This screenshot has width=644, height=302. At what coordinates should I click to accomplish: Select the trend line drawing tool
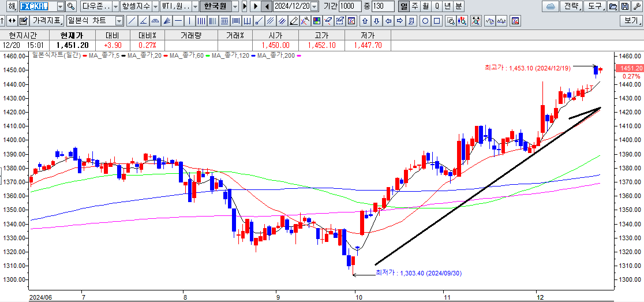[132, 21]
